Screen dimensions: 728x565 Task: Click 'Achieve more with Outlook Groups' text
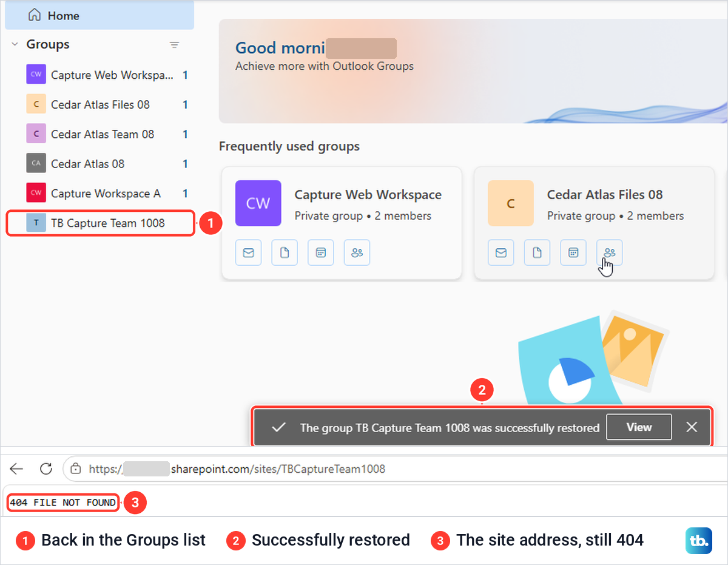(x=325, y=66)
